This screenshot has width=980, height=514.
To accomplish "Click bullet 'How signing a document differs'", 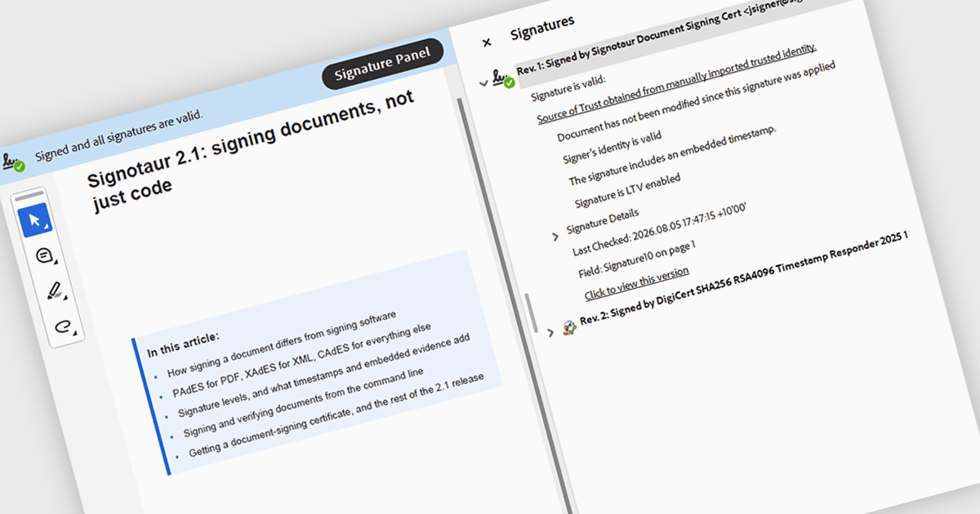I will pos(282,343).
